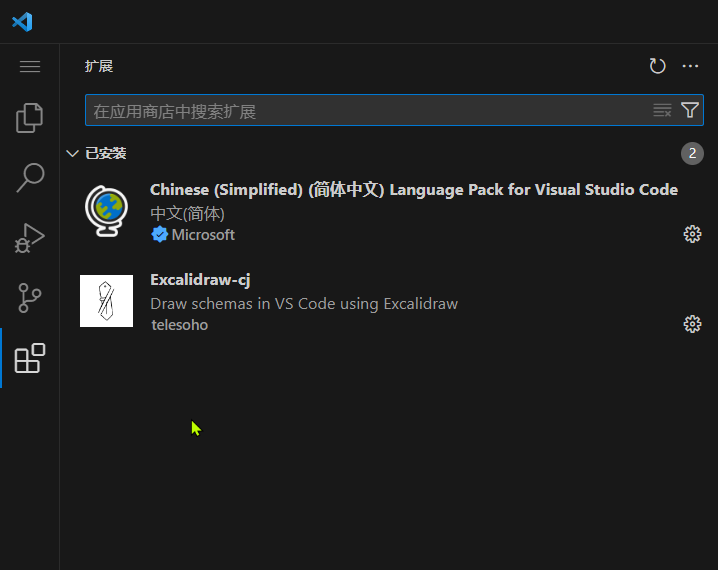Open manage gear for Chinese language pack
Viewport: 718px width, 570px height.
pos(692,234)
